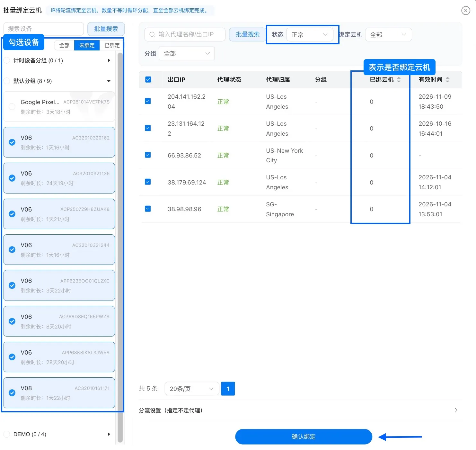Sort table by 已绑云机 column
This screenshot has width=476, height=450.
tap(399, 80)
